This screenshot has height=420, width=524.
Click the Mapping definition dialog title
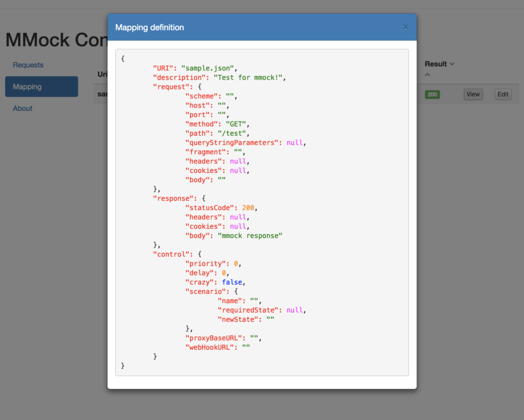(x=150, y=27)
